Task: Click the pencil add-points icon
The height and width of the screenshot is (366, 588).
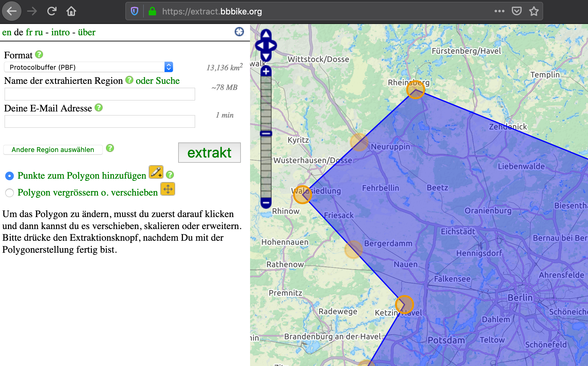Action: click(156, 172)
